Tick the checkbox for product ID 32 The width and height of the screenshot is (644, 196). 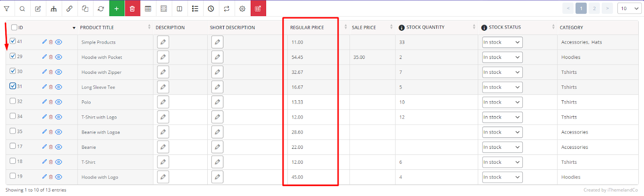point(13,101)
